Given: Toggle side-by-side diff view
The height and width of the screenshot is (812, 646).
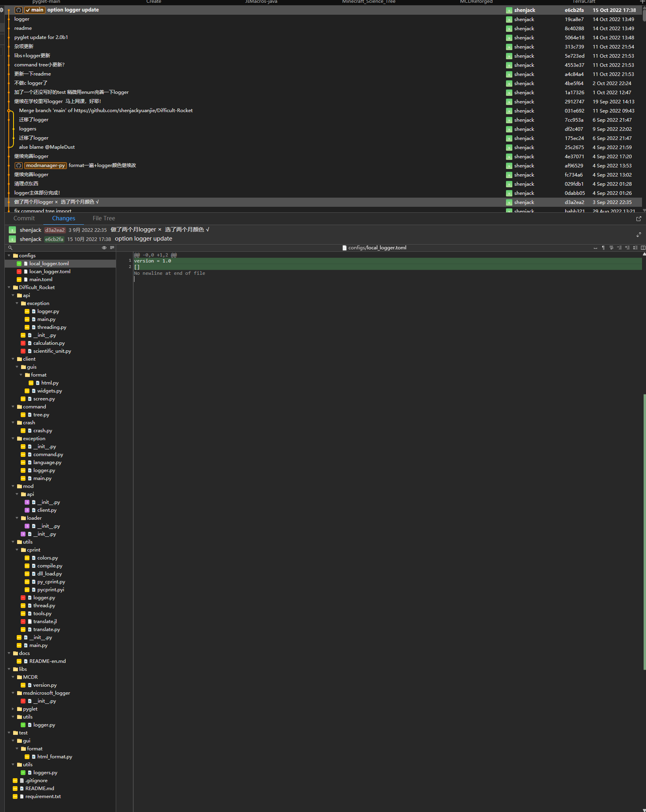Looking at the screenshot, I should (x=643, y=248).
